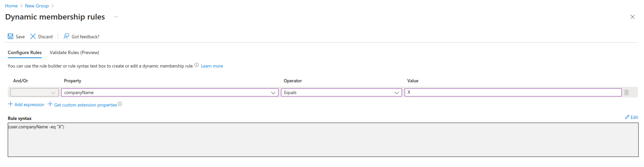
Task: Click the plus icon for Add expression
Action: point(10,104)
